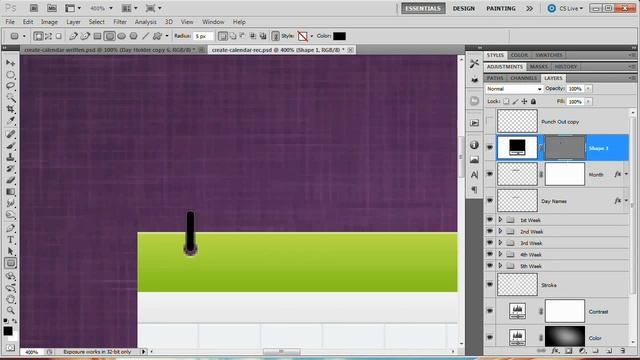The image size is (640, 360).
Task: Hide the 1st Week group
Action: [x=490, y=220]
